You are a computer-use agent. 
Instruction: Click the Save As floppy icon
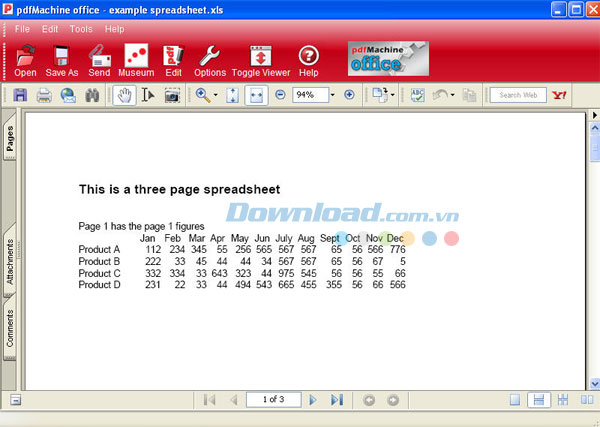60,60
